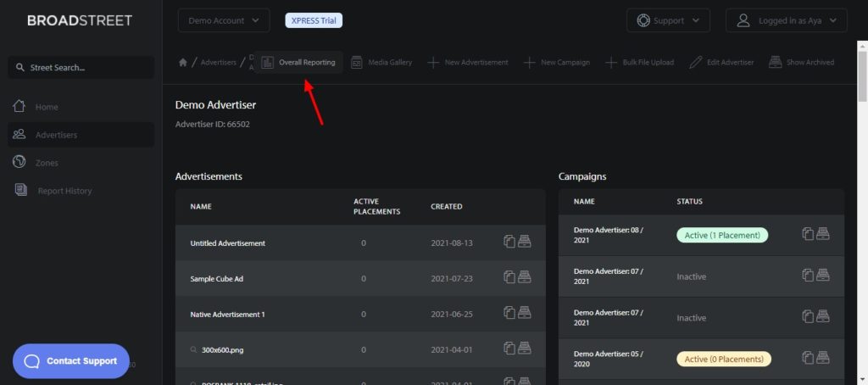Screen dimensions: 868x385
Task: Expand the Demo Account dropdown
Action: (x=224, y=20)
